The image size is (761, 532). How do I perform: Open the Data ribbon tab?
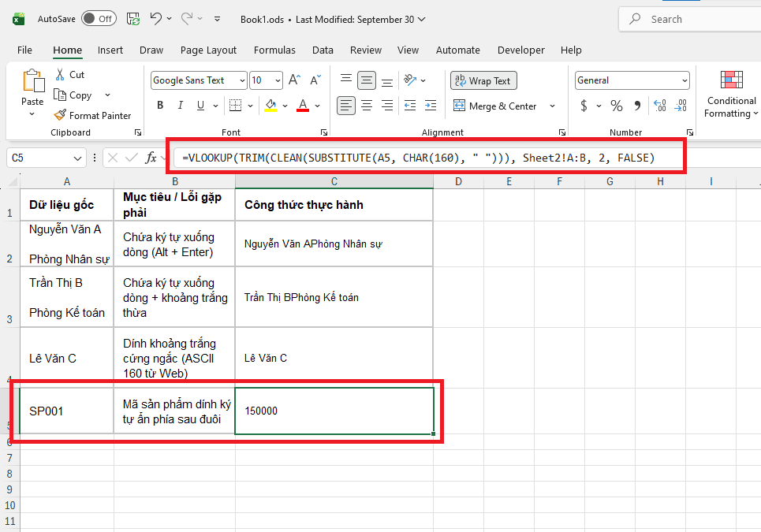pos(323,50)
